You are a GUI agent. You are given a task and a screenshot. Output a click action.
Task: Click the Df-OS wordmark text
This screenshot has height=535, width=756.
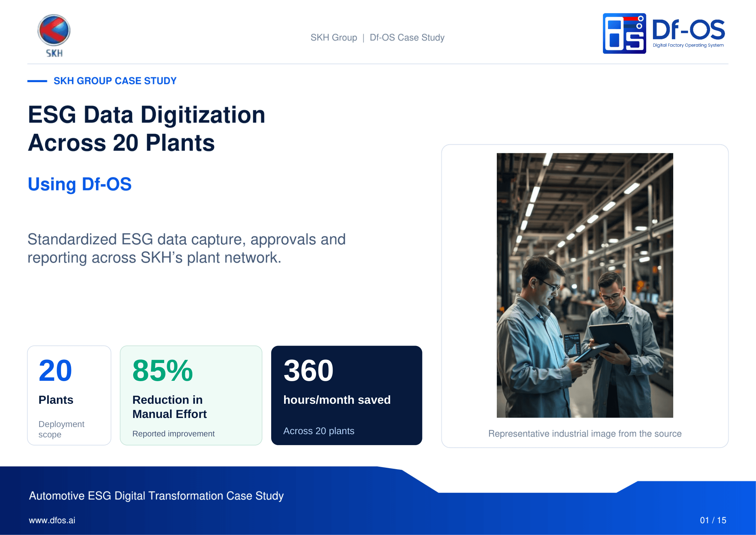[688, 30]
